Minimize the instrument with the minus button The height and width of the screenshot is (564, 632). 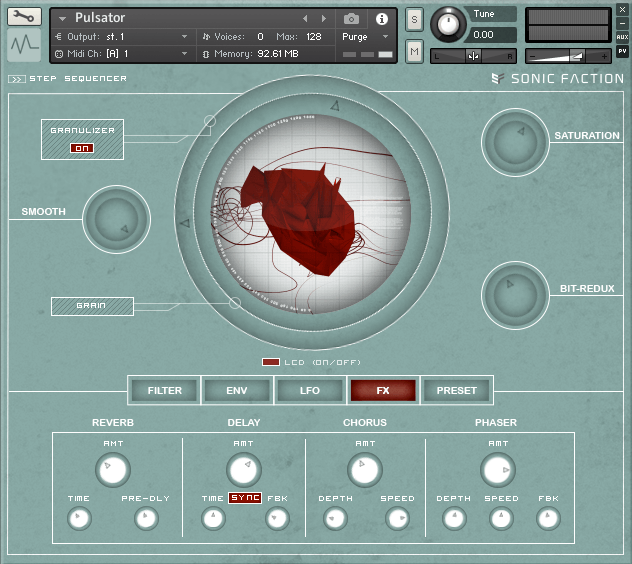[x=622, y=24]
